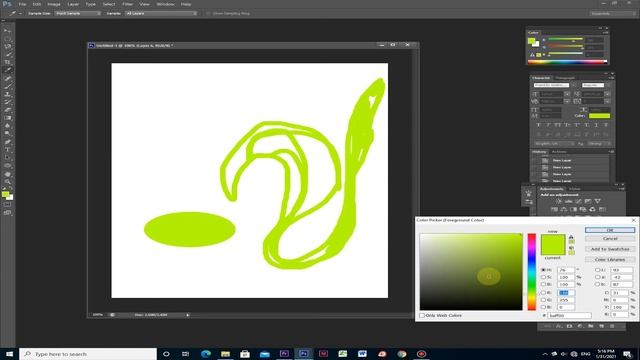The height and width of the screenshot is (360, 640).
Task: Open the Layer menu
Action: (x=73, y=4)
